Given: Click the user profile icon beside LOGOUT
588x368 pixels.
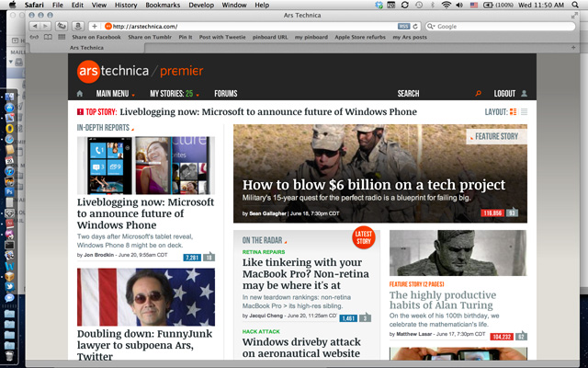Looking at the screenshot, I should pyautogui.click(x=525, y=94).
